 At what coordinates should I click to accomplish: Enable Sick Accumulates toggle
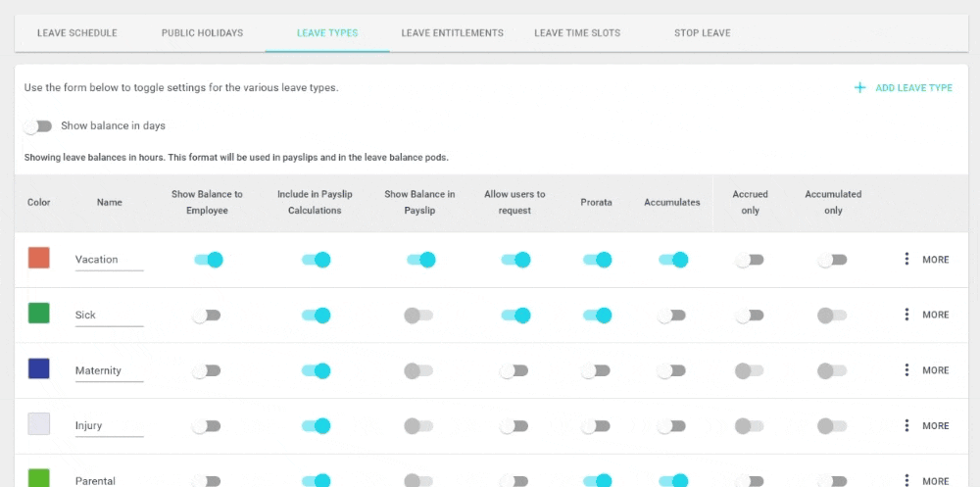tap(672, 316)
